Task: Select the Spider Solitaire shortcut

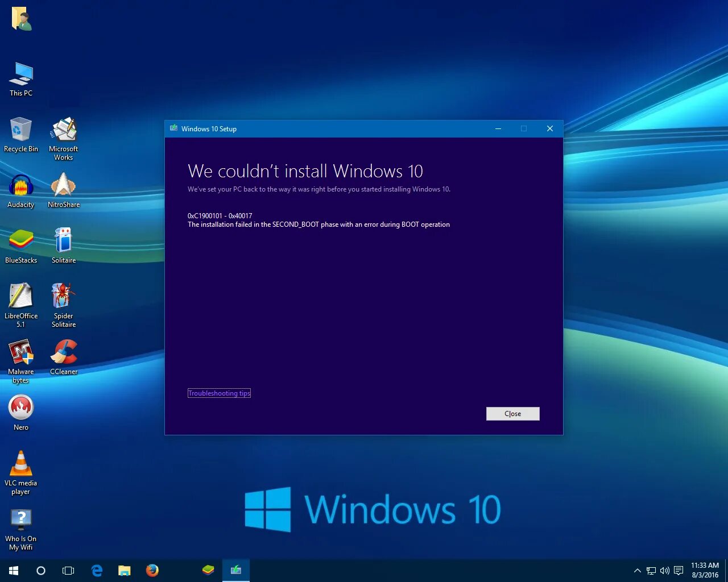Action: (64, 306)
